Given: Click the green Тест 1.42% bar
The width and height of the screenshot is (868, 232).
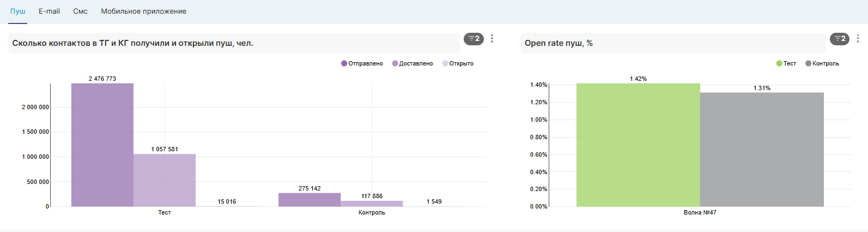Looking at the screenshot, I should point(638,145).
